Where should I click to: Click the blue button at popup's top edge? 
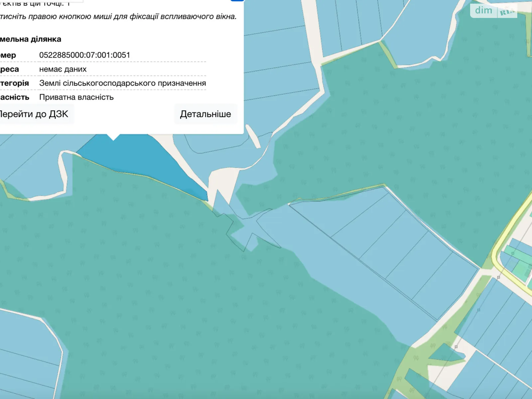click(x=237, y=1)
